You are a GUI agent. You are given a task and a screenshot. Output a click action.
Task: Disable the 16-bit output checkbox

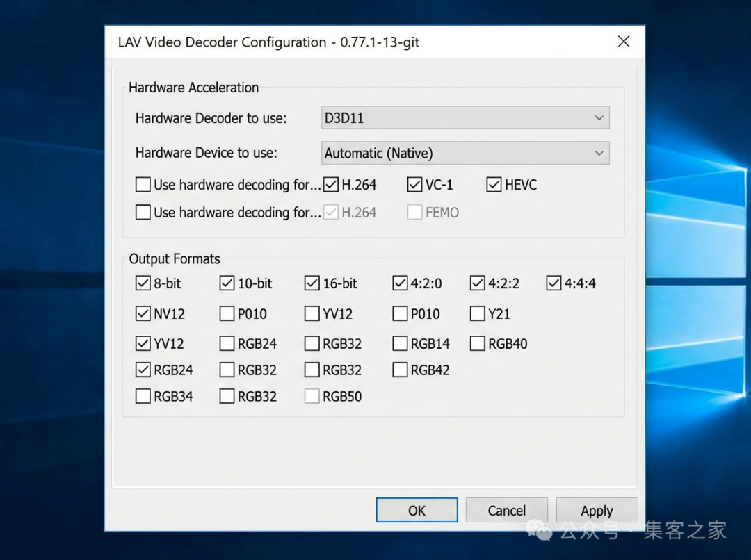[312, 283]
